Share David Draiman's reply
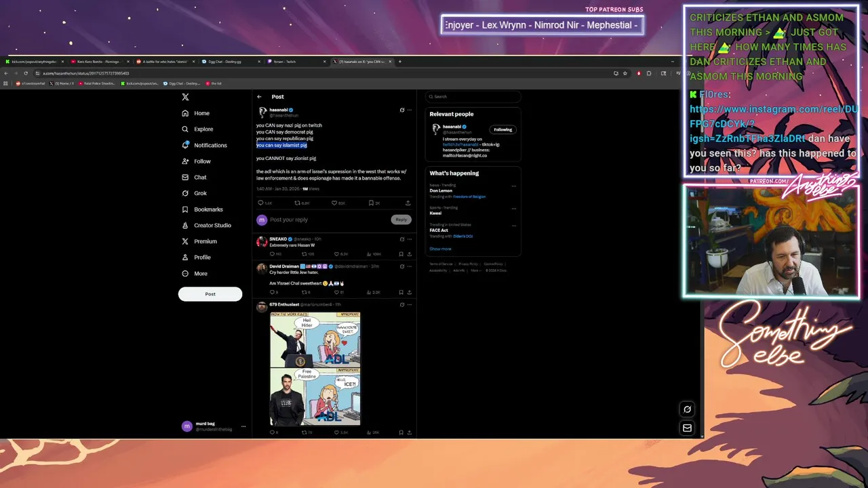This screenshot has width=868, height=488. click(x=409, y=292)
